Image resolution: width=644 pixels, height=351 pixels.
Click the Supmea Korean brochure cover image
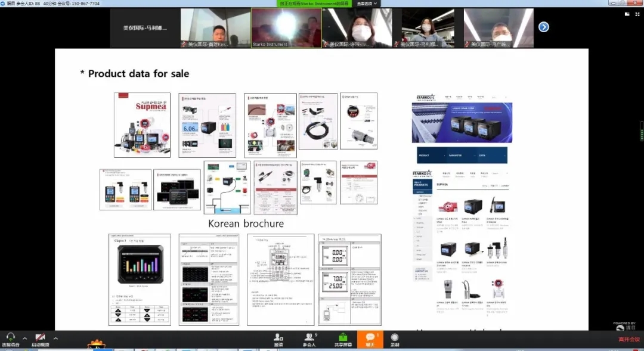(142, 125)
